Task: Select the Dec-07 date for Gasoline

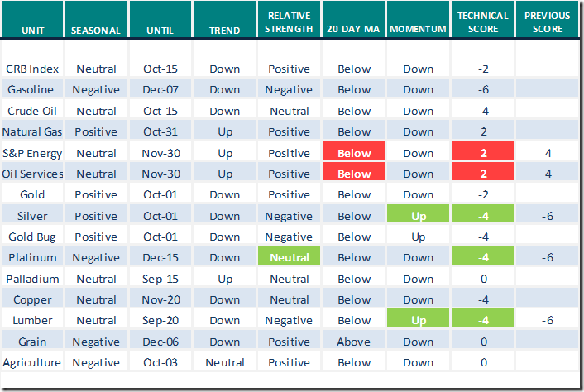Action: pos(160,90)
